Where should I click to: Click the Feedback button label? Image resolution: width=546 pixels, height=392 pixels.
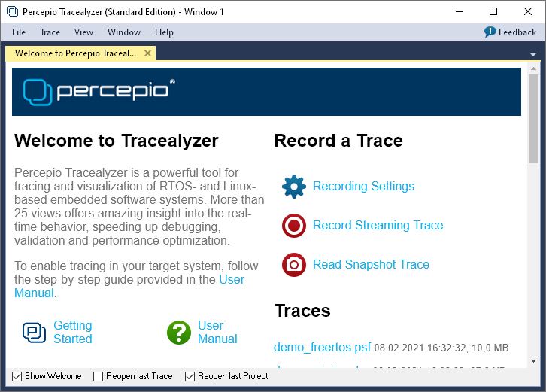tap(517, 32)
